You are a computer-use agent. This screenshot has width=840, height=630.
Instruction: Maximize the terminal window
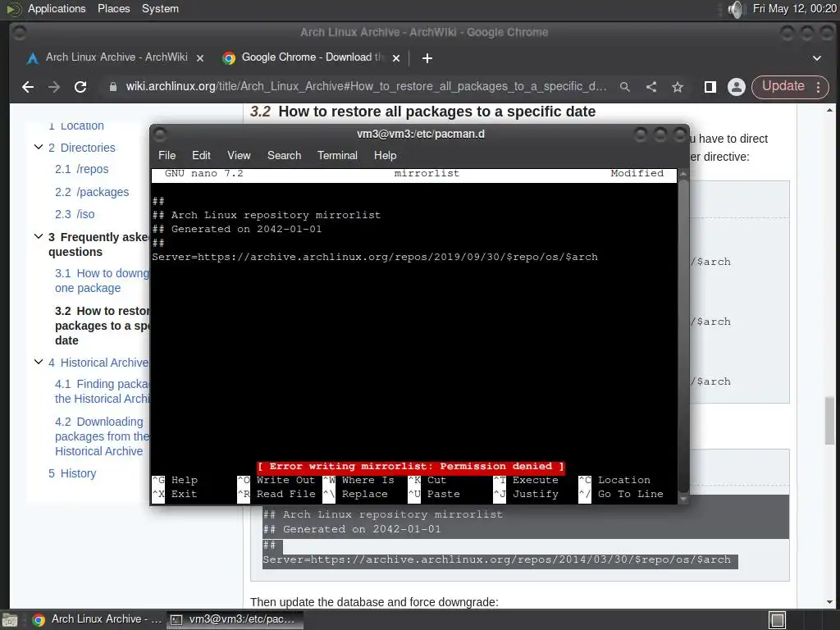click(x=660, y=135)
